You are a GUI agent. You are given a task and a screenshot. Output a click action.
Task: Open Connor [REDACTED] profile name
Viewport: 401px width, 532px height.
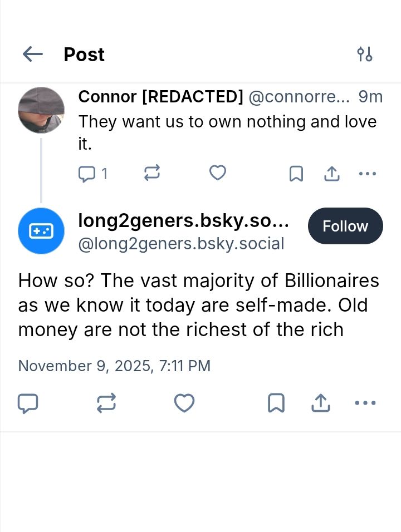click(160, 97)
